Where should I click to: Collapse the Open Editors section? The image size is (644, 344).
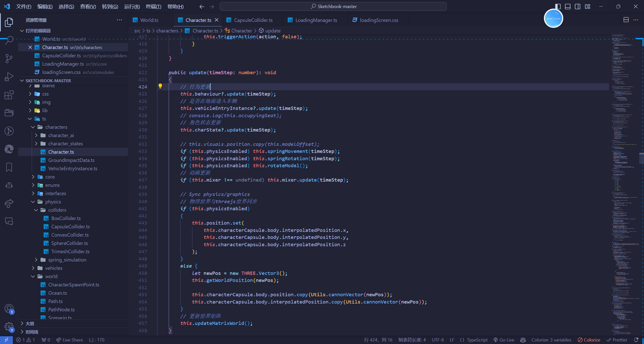[x=22, y=31]
